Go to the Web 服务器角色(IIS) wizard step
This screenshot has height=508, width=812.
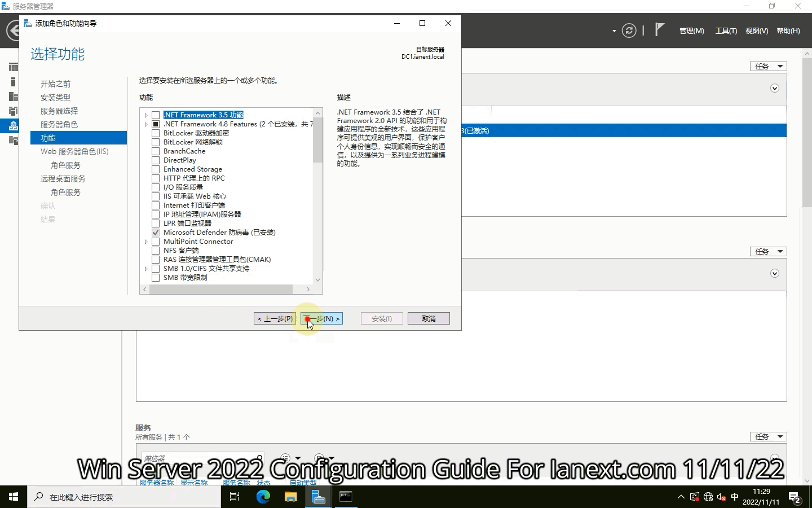click(x=74, y=151)
